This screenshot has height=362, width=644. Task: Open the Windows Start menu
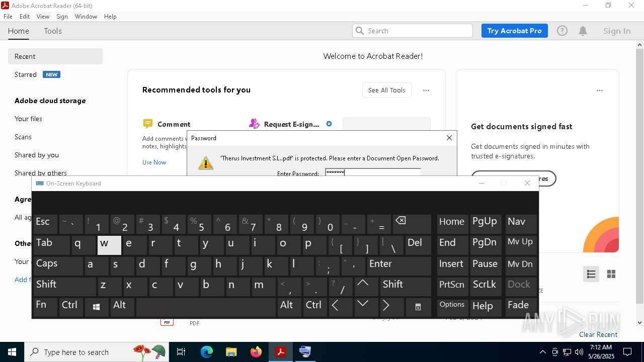point(12,352)
